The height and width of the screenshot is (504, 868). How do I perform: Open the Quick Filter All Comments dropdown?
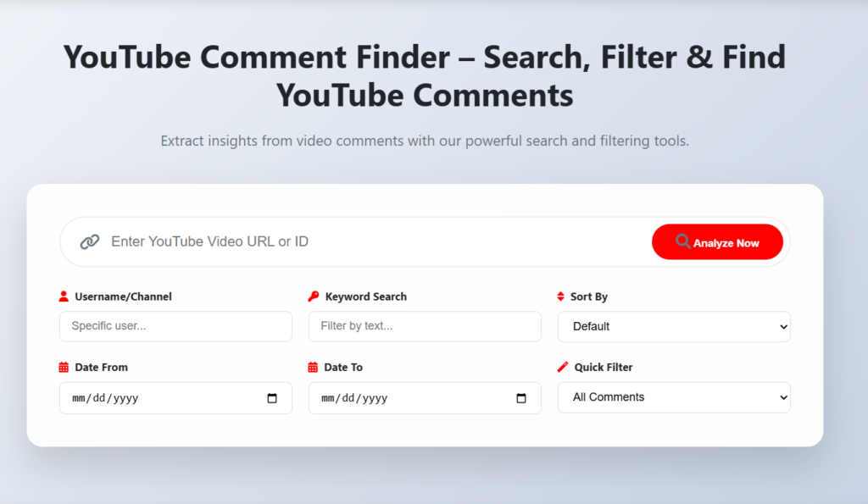point(674,397)
